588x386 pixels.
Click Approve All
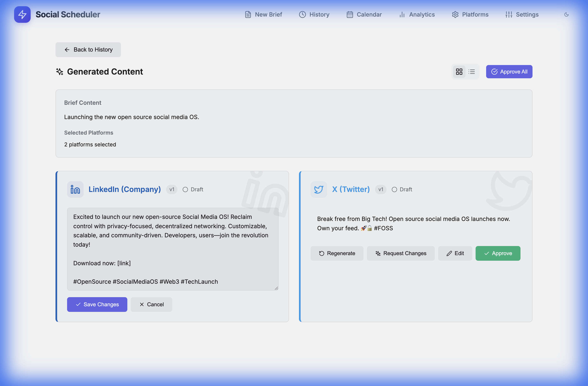(509, 72)
